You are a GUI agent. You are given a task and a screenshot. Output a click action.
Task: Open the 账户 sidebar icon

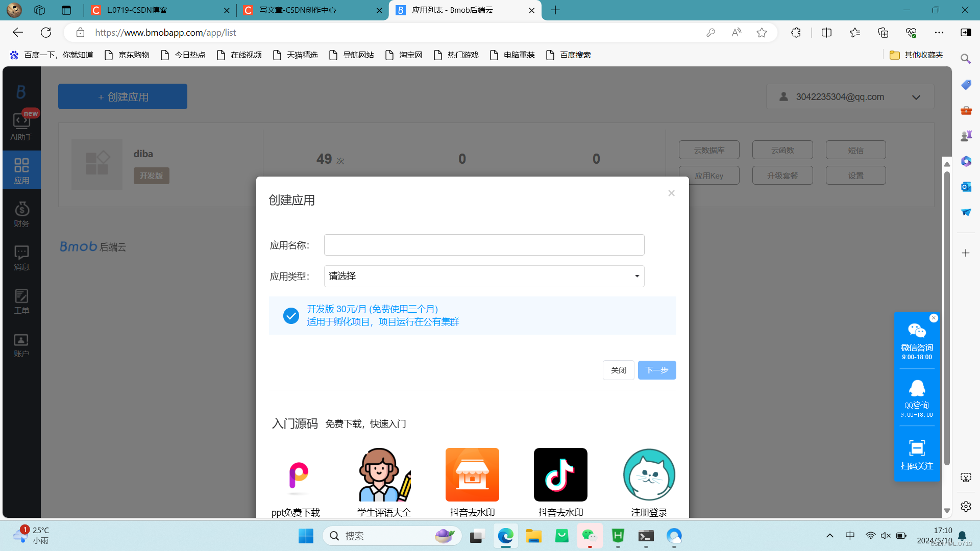click(x=21, y=344)
